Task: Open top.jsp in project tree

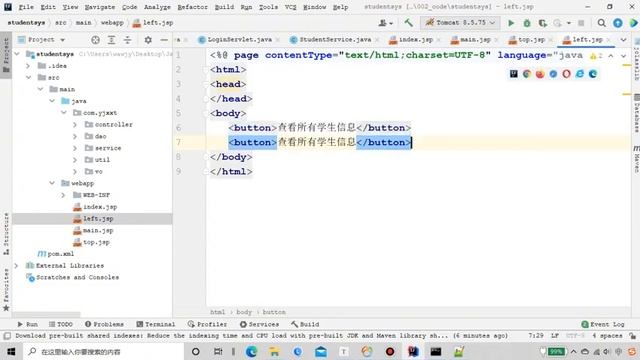Action: 96,242
